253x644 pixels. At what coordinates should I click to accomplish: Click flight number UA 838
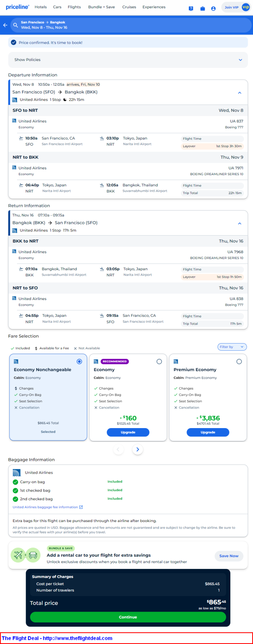coord(237,299)
